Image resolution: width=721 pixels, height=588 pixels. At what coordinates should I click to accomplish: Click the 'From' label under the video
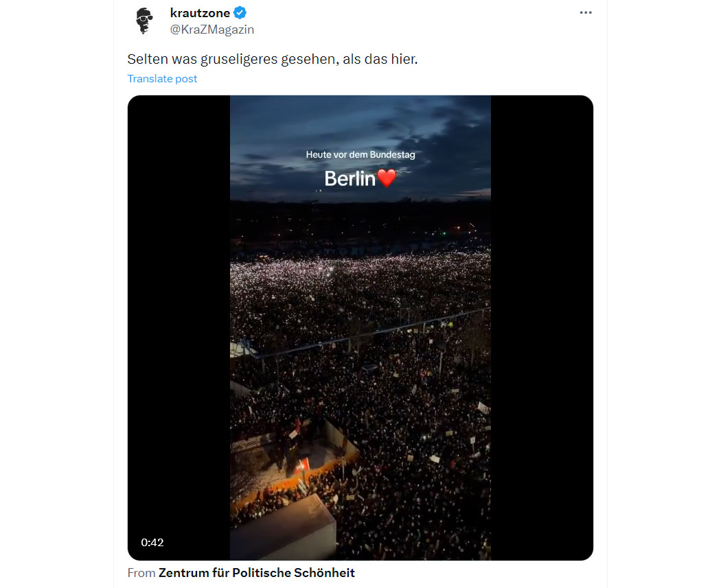click(x=141, y=573)
